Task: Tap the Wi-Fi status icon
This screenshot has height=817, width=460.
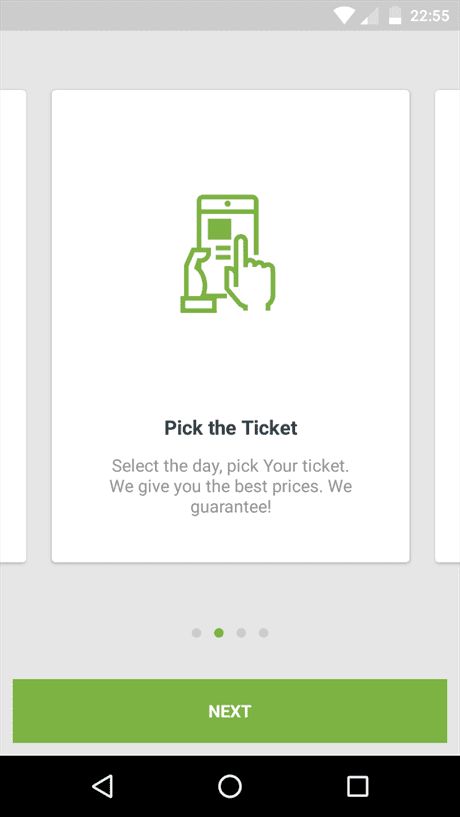Action: [344, 15]
